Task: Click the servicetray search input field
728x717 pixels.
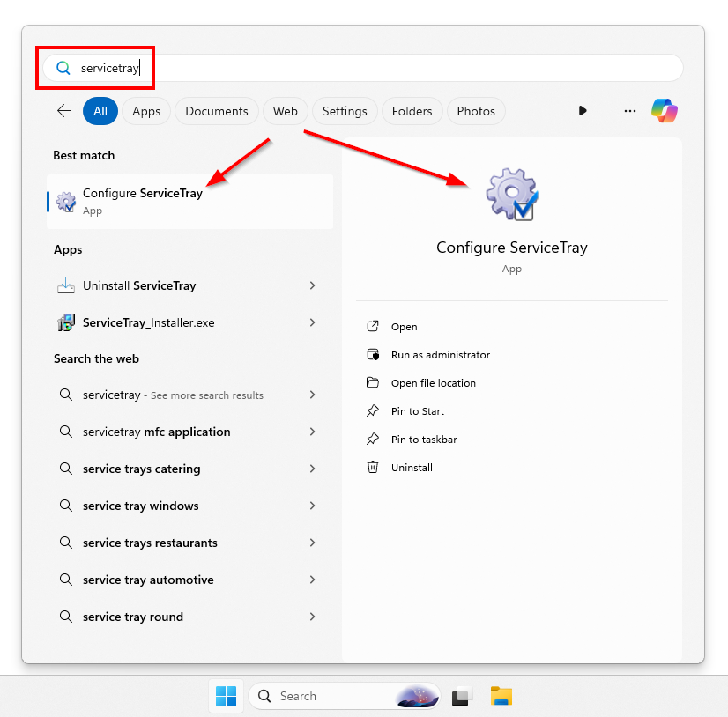Action: click(x=362, y=68)
